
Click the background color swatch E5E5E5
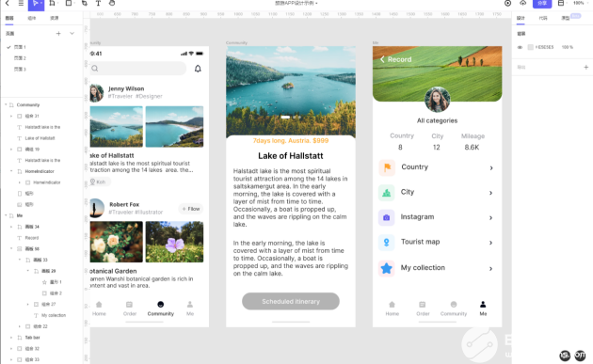531,47
